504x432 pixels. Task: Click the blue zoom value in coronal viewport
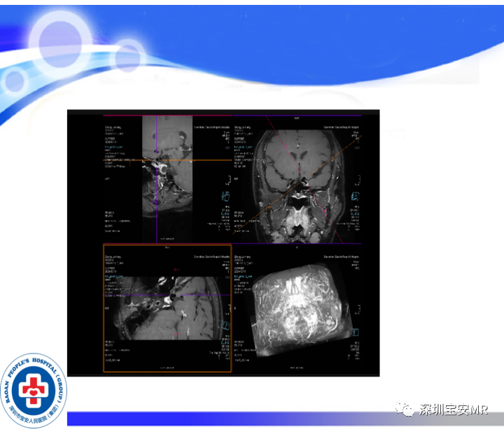pos(355,214)
